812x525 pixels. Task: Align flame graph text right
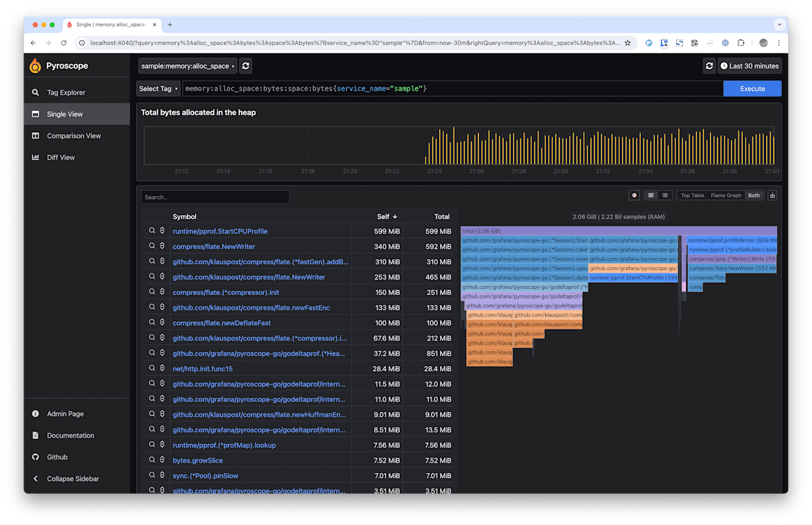[664, 196]
